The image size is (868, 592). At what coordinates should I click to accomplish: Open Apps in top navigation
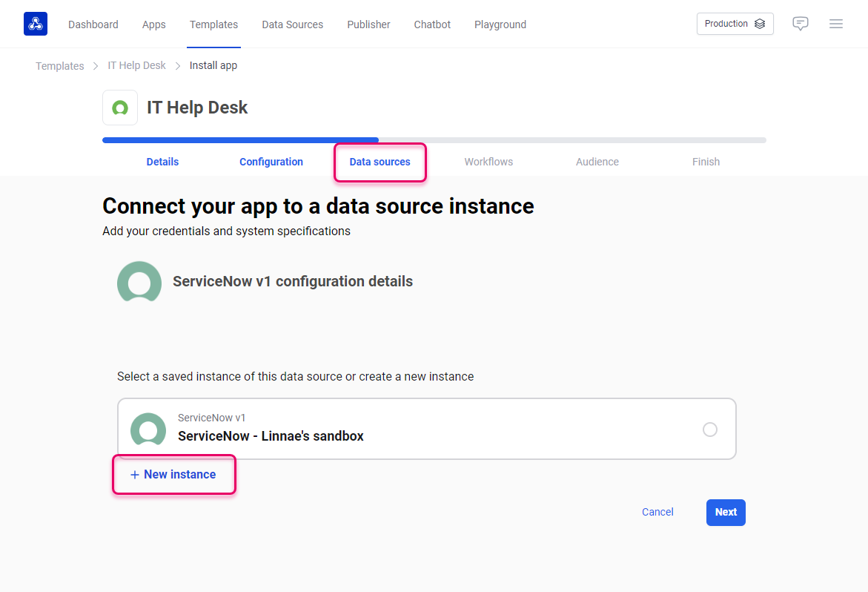coord(154,24)
